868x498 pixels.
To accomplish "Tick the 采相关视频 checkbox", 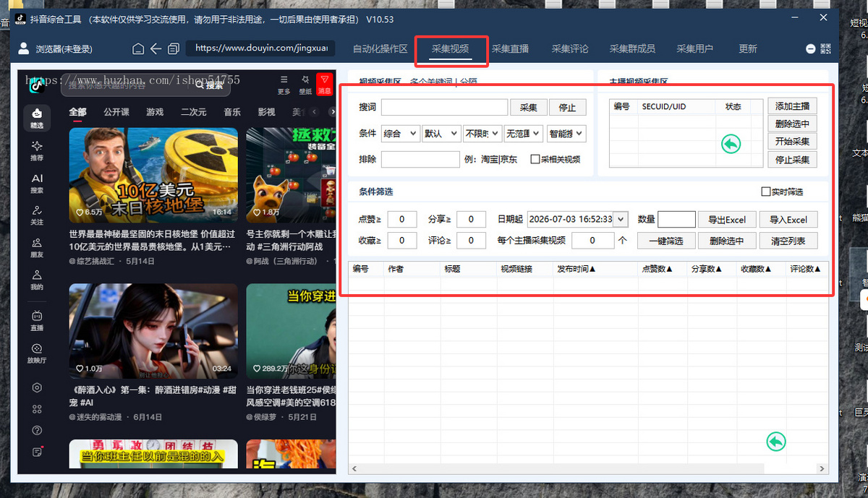I will [535, 159].
